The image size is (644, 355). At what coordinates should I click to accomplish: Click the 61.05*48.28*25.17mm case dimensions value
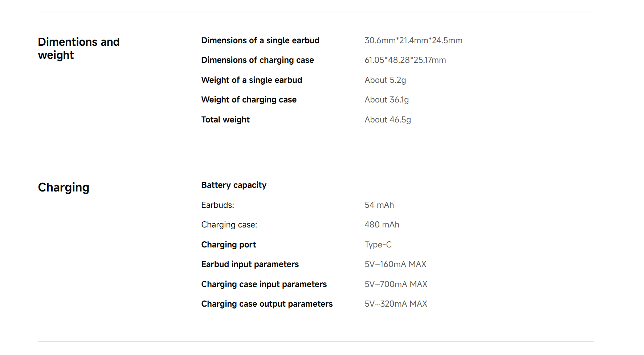(405, 60)
